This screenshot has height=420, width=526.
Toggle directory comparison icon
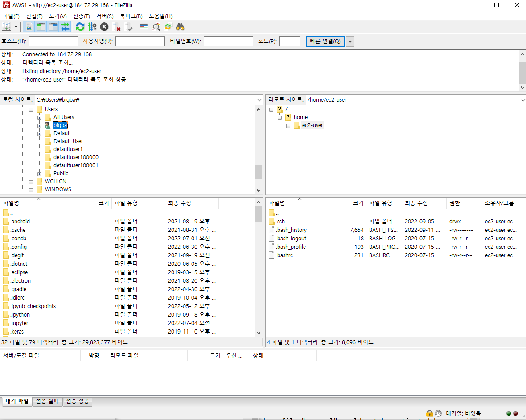tap(156, 27)
